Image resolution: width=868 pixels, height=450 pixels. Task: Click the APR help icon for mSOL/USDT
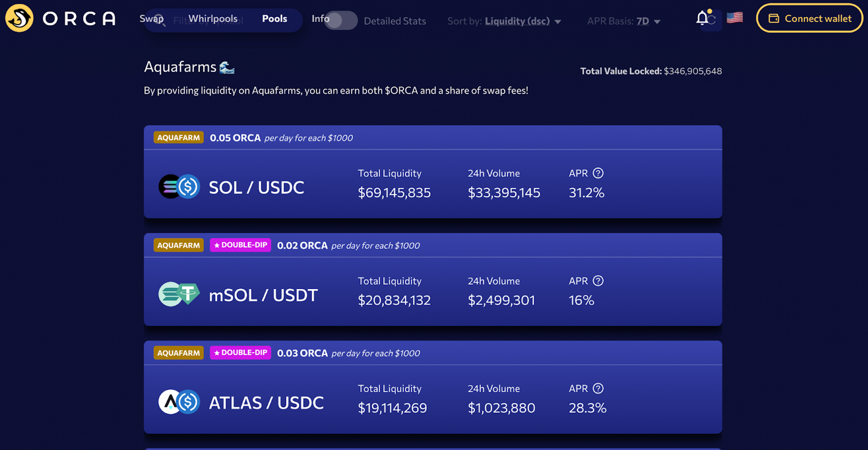pos(599,281)
